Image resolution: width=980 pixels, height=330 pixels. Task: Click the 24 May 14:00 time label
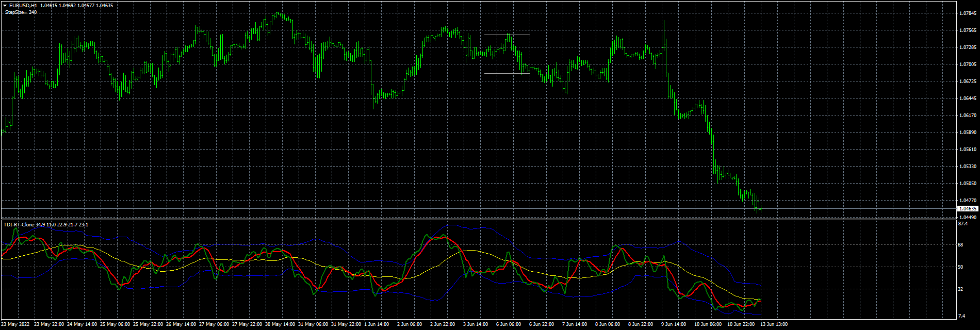point(82,324)
